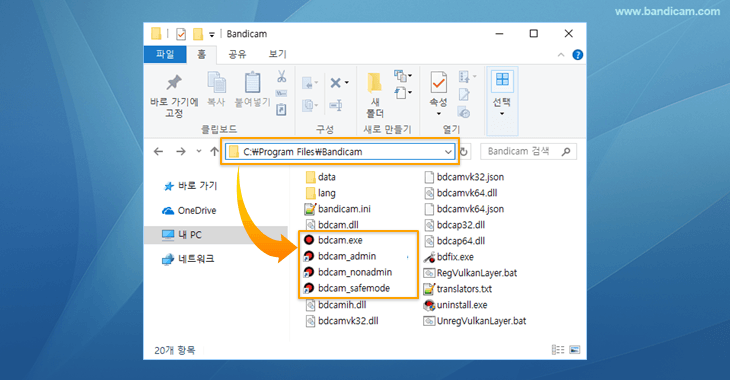This screenshot has width=730, height=380.
Task: Select the UnregVulkanLayer.bat file
Action: (x=475, y=321)
